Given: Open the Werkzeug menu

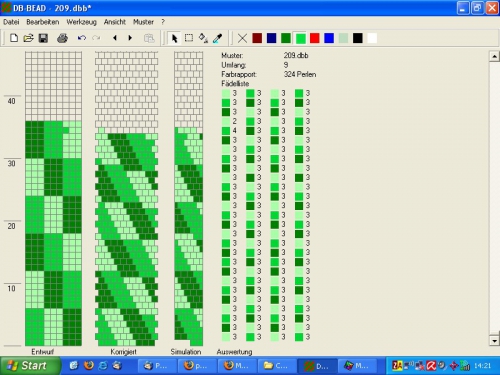Looking at the screenshot, I should tap(81, 22).
